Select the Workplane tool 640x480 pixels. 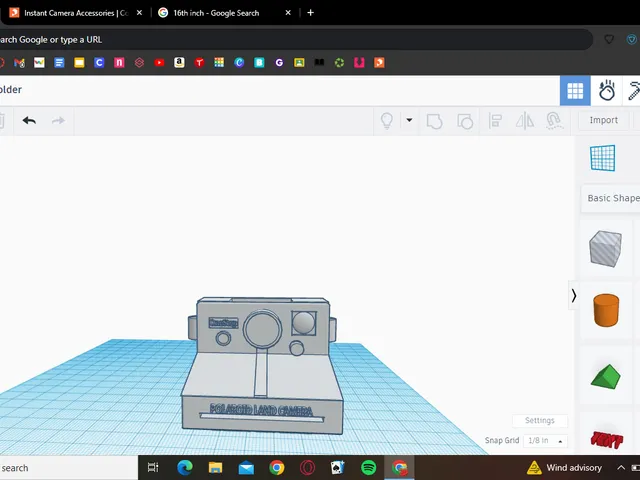(x=602, y=158)
